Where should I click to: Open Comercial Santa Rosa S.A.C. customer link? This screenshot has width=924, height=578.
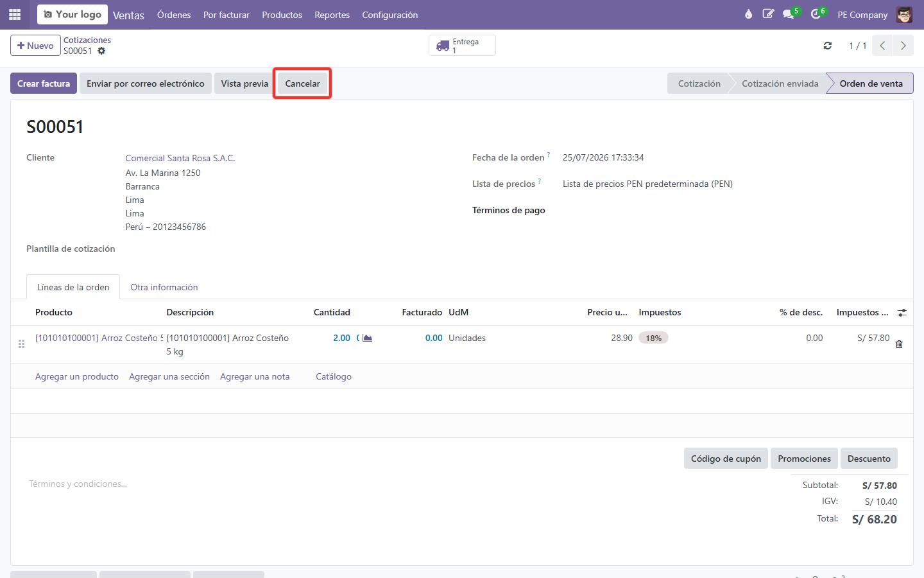point(180,158)
